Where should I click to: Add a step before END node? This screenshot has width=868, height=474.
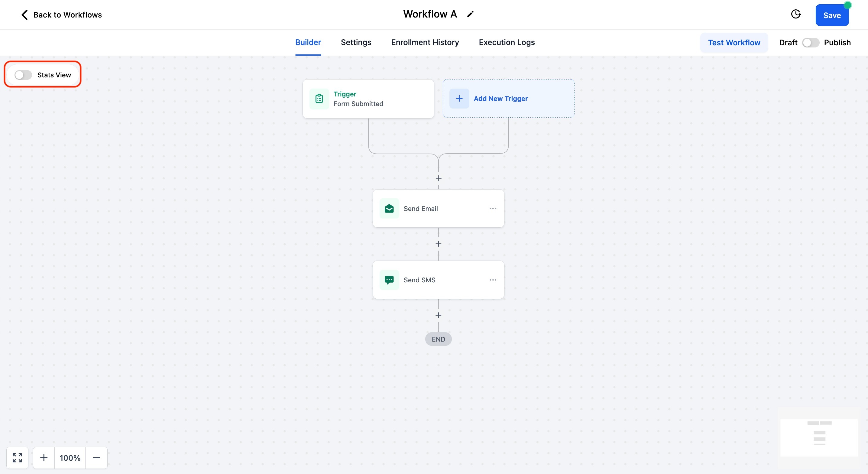point(438,315)
